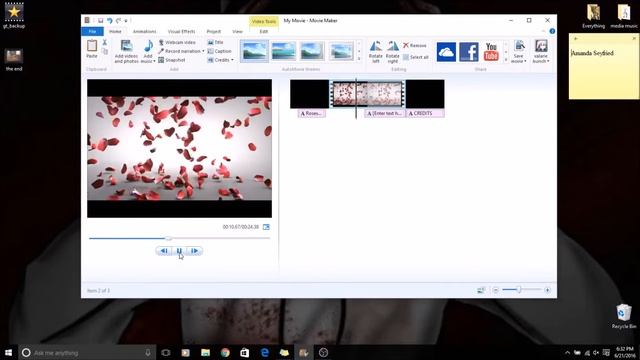This screenshot has height=360, width=640.
Task: Rotate the clip left
Action: pos(376,51)
